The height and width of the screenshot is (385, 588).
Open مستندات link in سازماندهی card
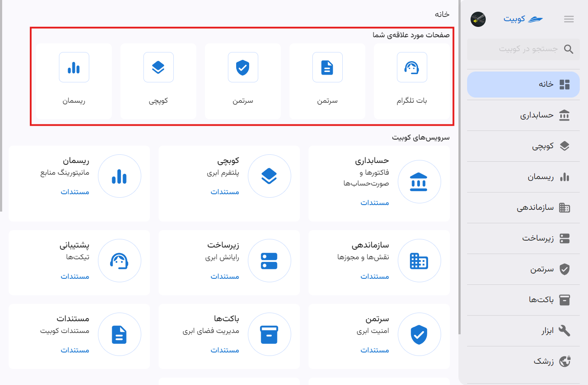tap(375, 276)
